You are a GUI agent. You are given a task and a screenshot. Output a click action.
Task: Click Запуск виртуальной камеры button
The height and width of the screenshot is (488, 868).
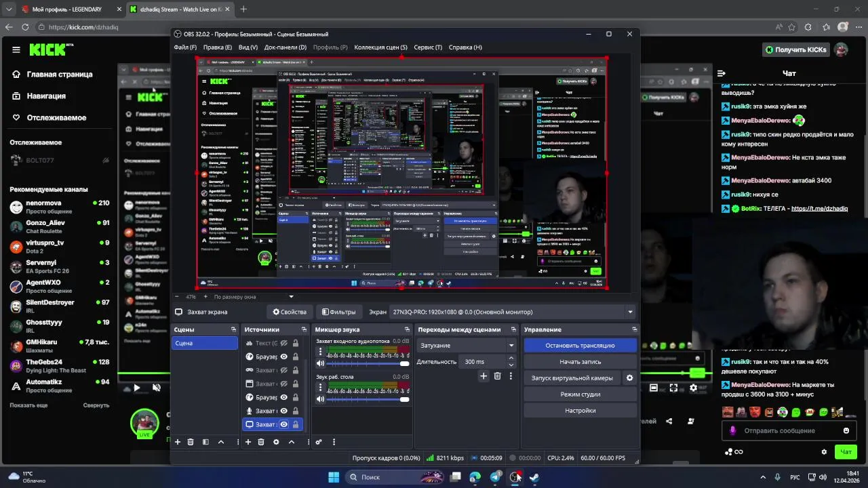572,378
